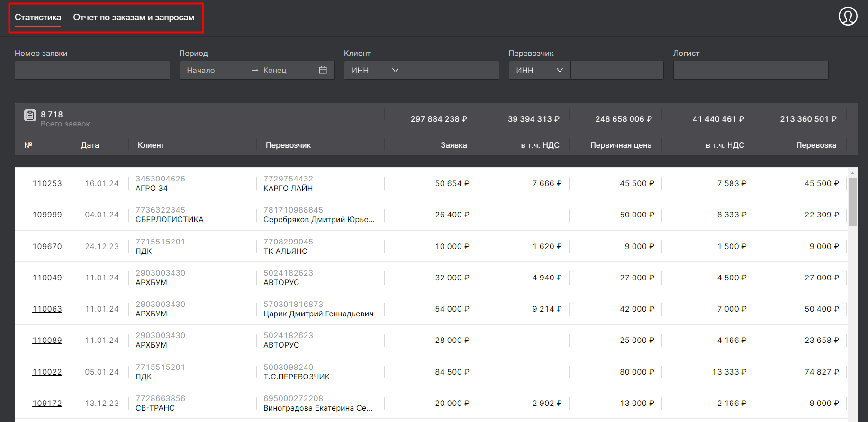Select total 297 884 238 ₽
Image resolution: width=868 pixels, height=422 pixels.
pyautogui.click(x=439, y=119)
